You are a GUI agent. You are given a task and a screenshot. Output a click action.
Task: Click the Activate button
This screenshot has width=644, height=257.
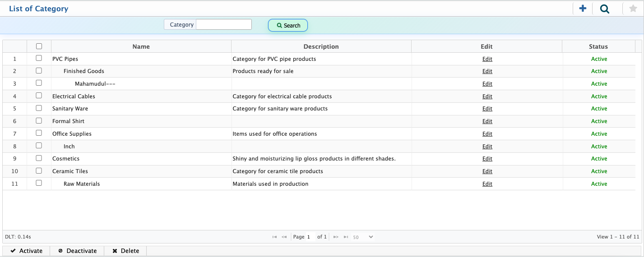[x=26, y=251]
